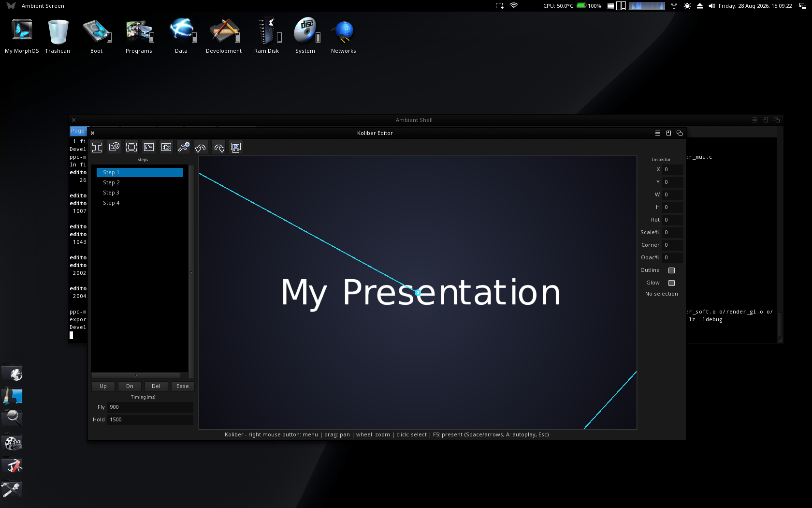Click the film reel icon in side dock
The image size is (812, 508).
click(12, 442)
